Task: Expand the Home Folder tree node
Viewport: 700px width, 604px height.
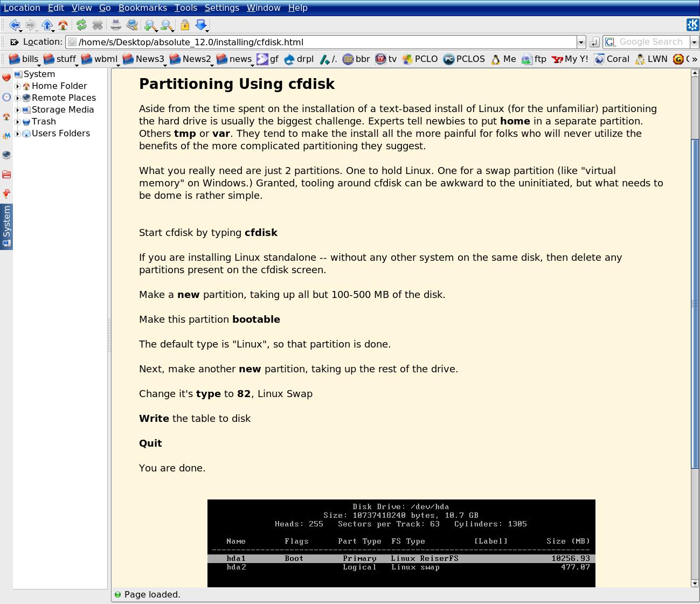Action: point(18,86)
